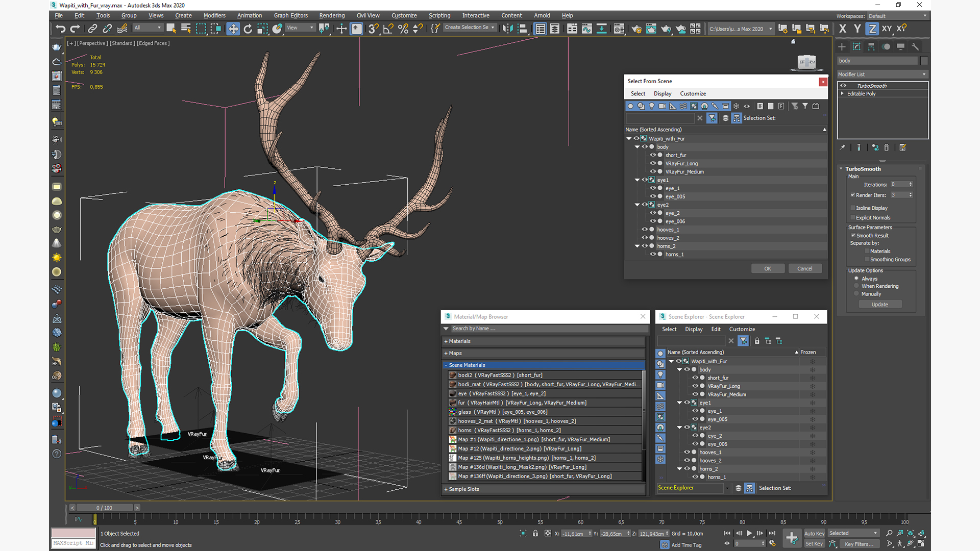This screenshot has height=551, width=980.
Task: Open Rendered Frame Window icon
Action: pyautogui.click(x=651, y=29)
